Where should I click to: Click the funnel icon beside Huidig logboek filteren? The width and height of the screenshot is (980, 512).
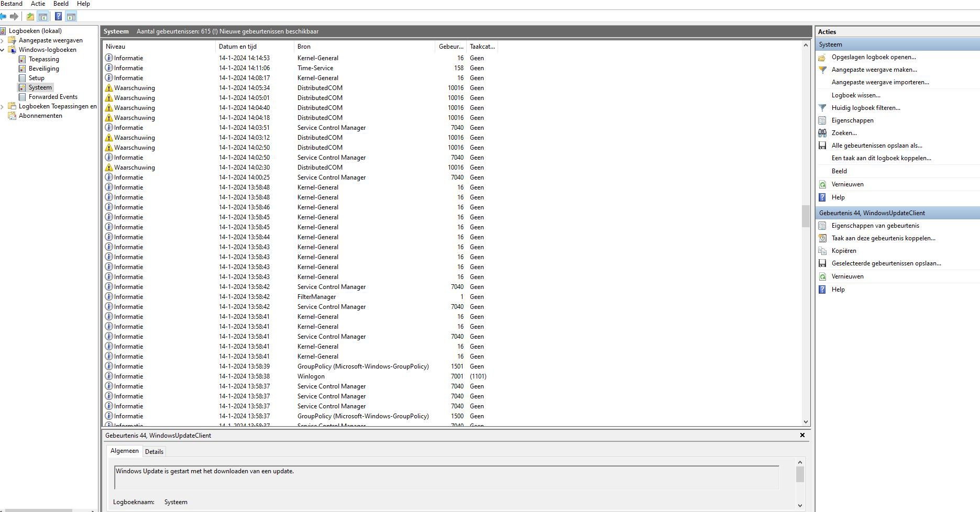coord(822,108)
